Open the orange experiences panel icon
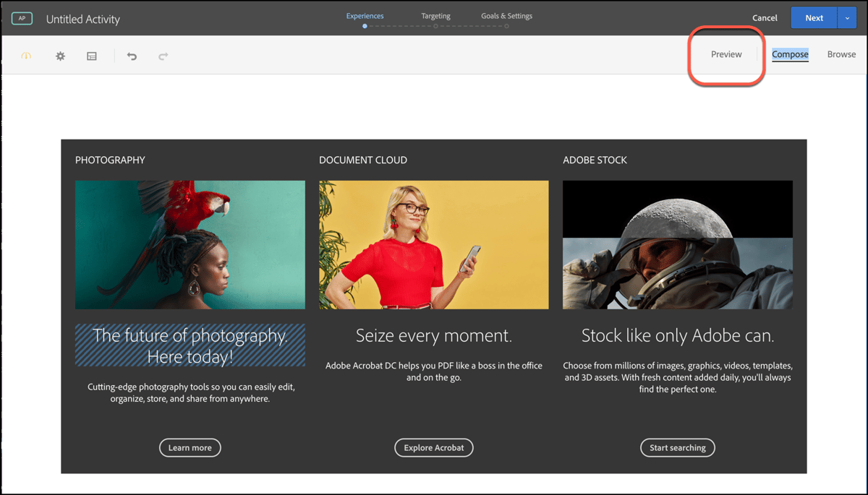 click(x=26, y=56)
